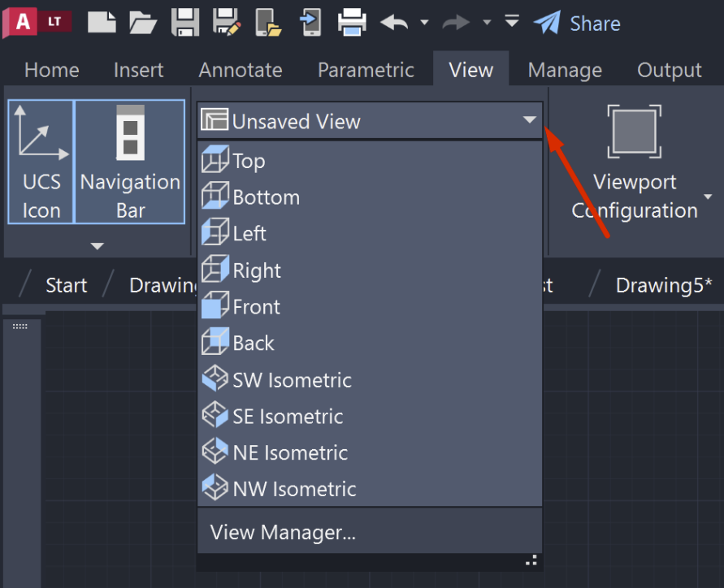The image size is (724, 588).
Task: Open the Viewport Configuration dropdown
Action: click(x=706, y=196)
